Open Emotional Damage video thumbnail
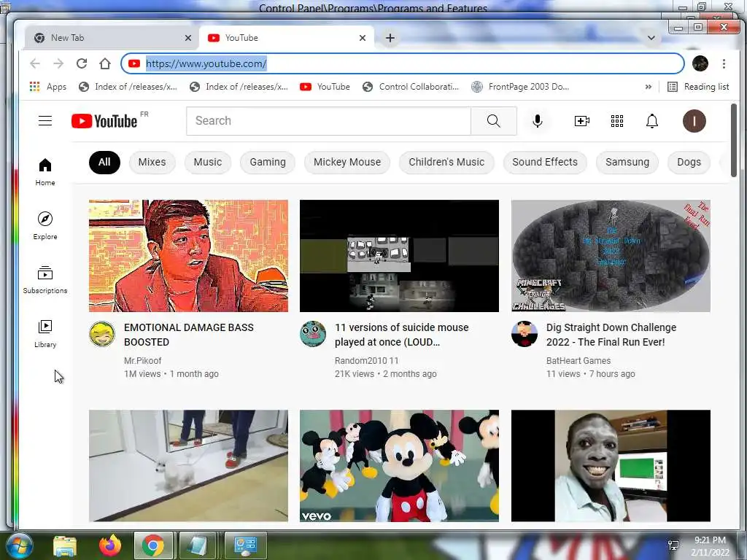This screenshot has height=560, width=747. (x=188, y=256)
